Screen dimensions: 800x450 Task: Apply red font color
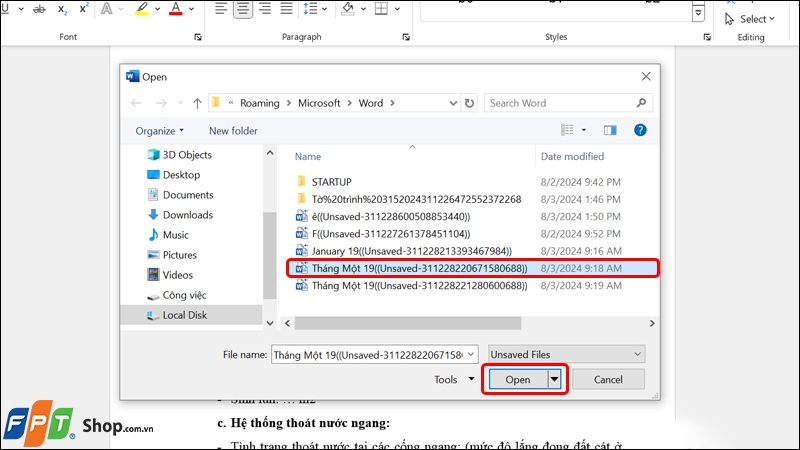[176, 9]
